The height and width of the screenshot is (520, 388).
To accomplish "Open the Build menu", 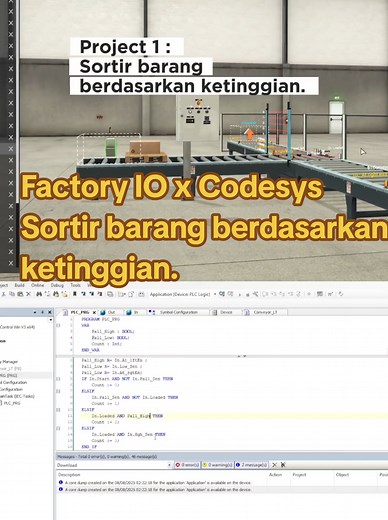I will (19, 285).
